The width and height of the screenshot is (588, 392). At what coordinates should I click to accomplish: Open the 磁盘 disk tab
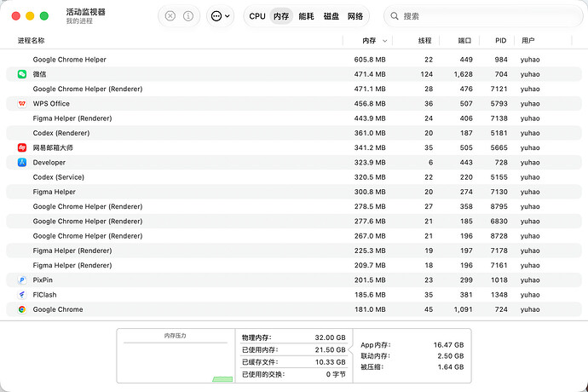click(x=331, y=16)
